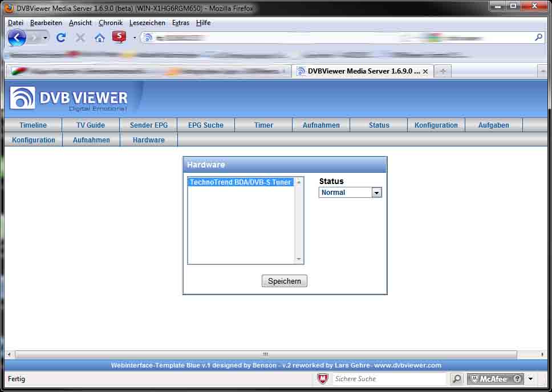Open the Bearbeiten menu
The width and height of the screenshot is (552, 392).
(46, 23)
